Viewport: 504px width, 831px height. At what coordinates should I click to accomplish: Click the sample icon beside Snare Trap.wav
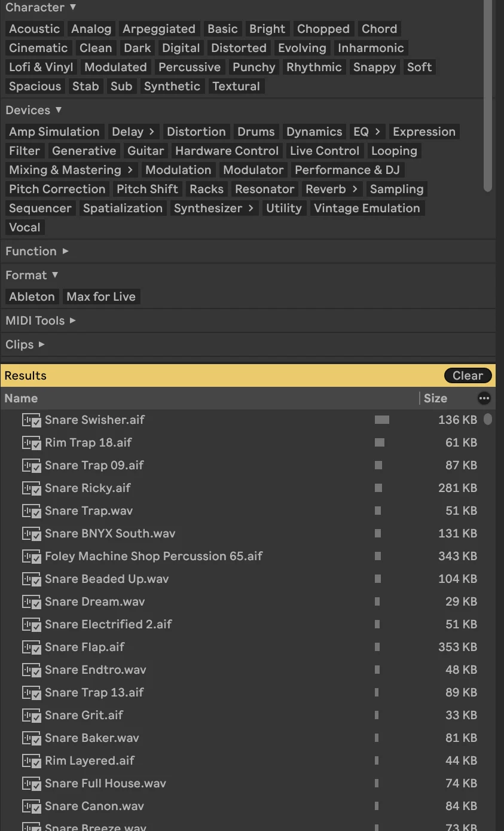coord(31,511)
